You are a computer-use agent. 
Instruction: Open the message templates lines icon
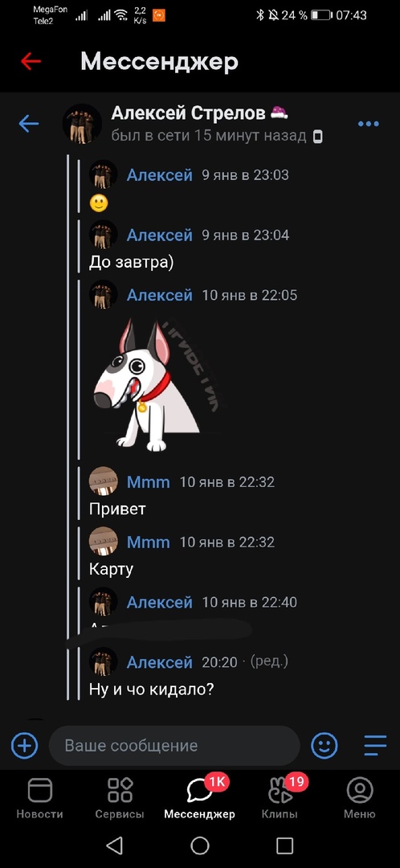[x=375, y=745]
